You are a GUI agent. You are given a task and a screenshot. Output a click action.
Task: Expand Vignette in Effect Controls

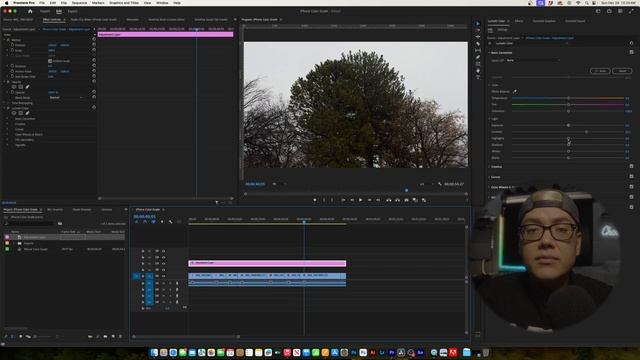point(7,145)
